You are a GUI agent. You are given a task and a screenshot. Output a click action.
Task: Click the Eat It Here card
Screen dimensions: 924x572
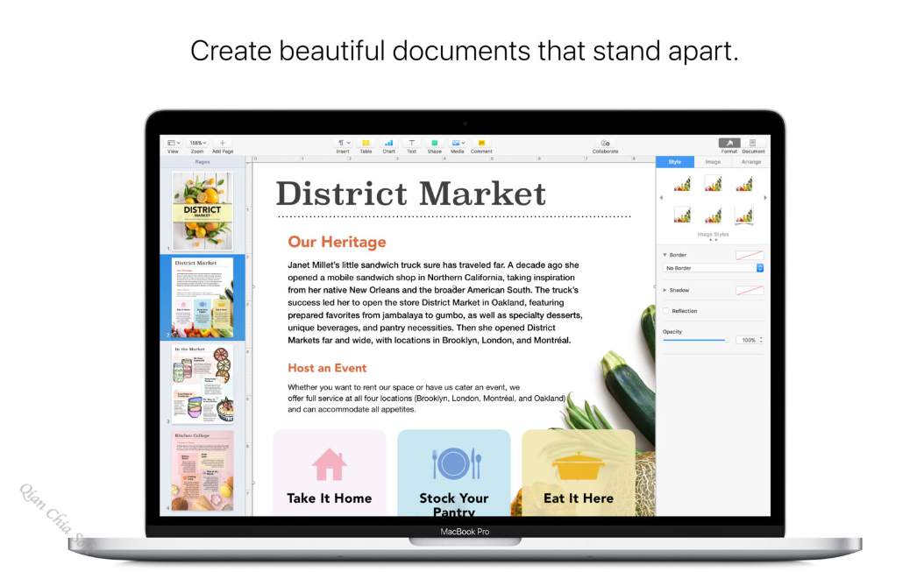(579, 473)
